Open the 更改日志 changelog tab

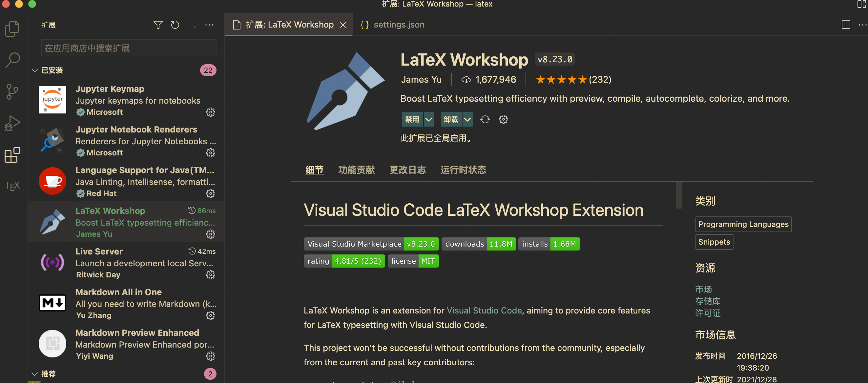click(x=407, y=170)
